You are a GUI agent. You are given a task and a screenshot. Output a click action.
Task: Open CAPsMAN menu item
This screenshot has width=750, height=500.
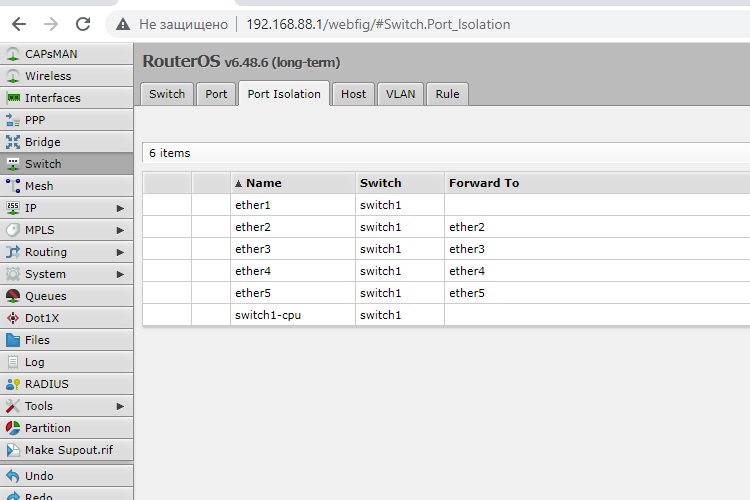click(x=66, y=54)
